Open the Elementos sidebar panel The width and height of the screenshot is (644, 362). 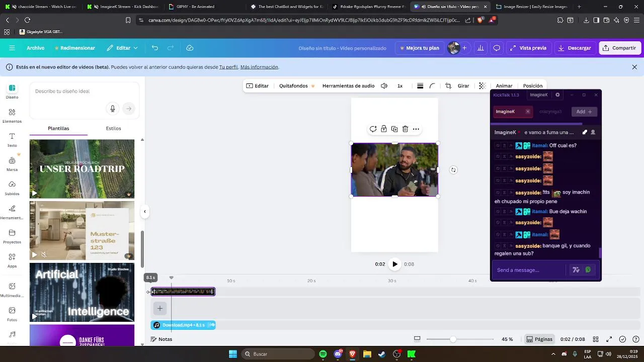12,116
